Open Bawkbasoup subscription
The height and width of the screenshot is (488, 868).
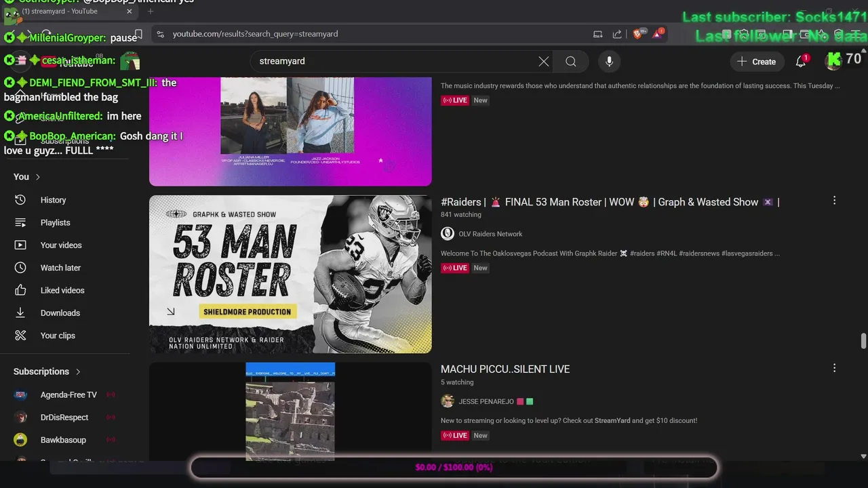[x=63, y=440]
